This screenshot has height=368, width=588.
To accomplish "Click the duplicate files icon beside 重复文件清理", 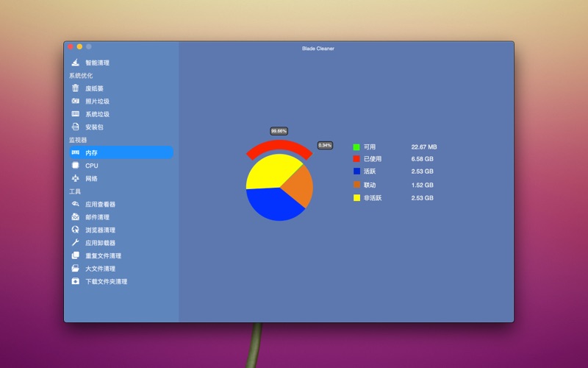I will click(x=76, y=255).
